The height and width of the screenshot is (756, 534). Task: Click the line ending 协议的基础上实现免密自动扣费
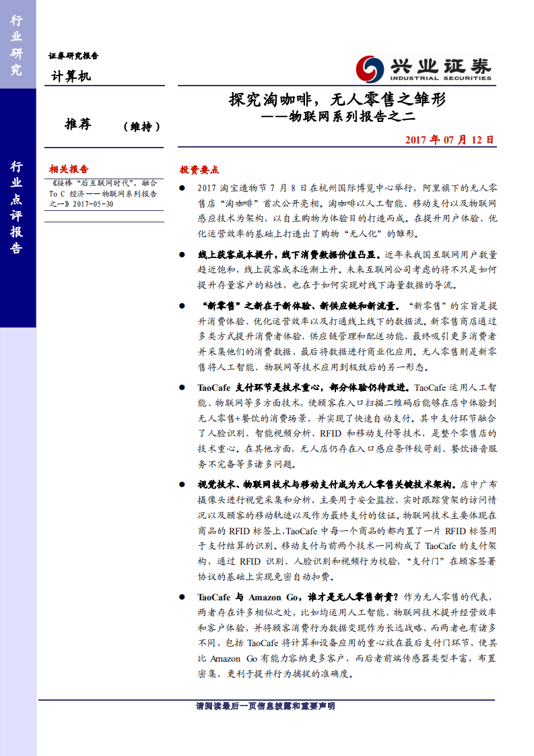(x=267, y=577)
